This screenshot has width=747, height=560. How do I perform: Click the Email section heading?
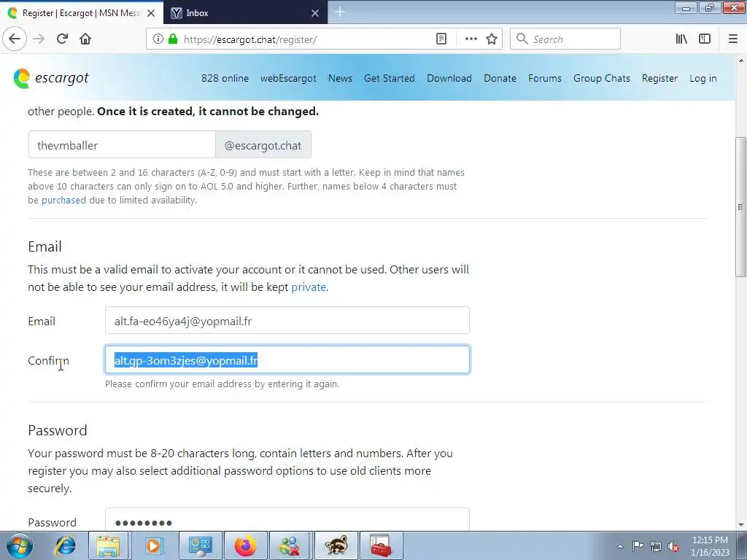coord(44,246)
